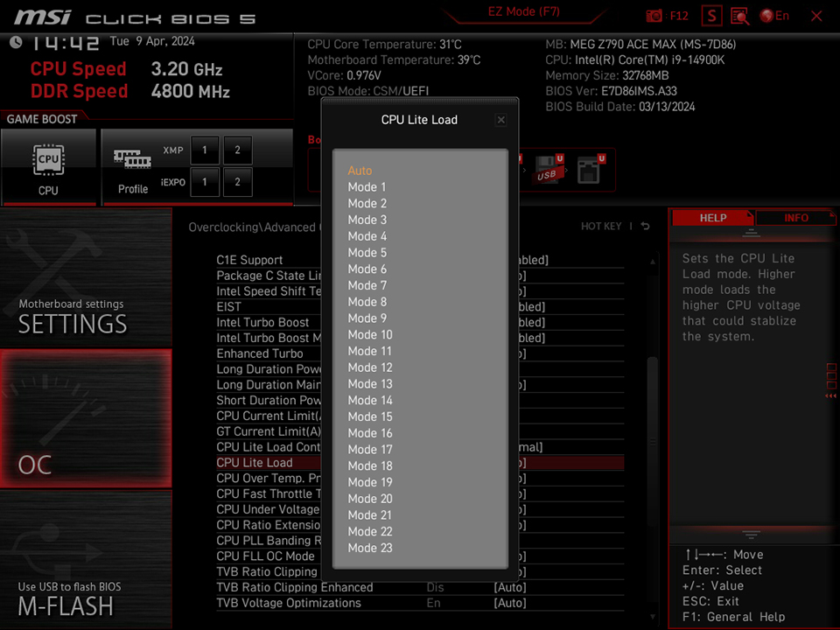This screenshot has height=630, width=840.
Task: Select Mode 5 for CPU Lite Load
Action: pyautogui.click(x=367, y=253)
